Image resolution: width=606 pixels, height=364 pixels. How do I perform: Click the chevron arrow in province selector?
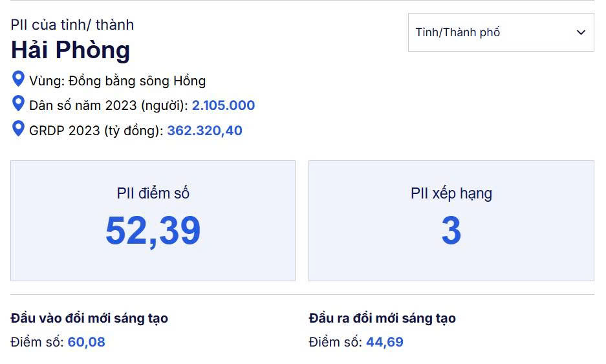(581, 32)
